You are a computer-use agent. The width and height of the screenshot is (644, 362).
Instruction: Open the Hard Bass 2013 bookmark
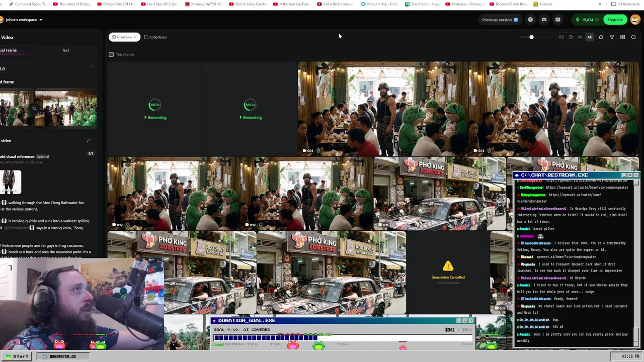pos(160,4)
